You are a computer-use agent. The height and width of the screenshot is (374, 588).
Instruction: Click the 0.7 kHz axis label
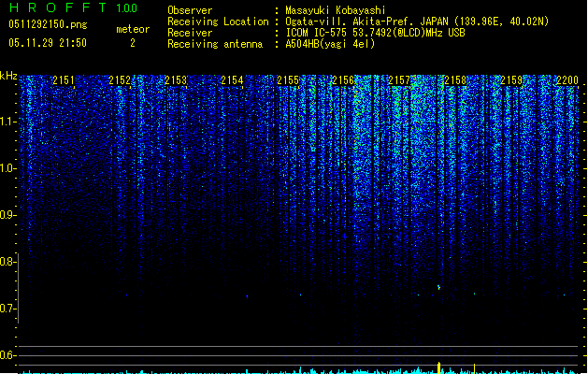pyautogui.click(x=7, y=309)
